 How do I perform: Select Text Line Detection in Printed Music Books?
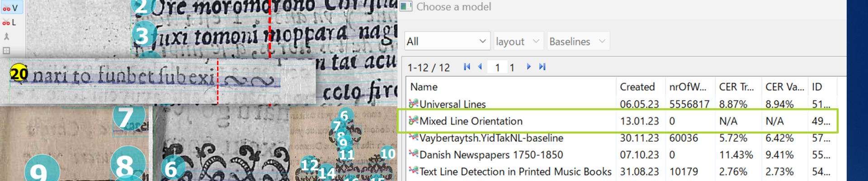[515, 171]
